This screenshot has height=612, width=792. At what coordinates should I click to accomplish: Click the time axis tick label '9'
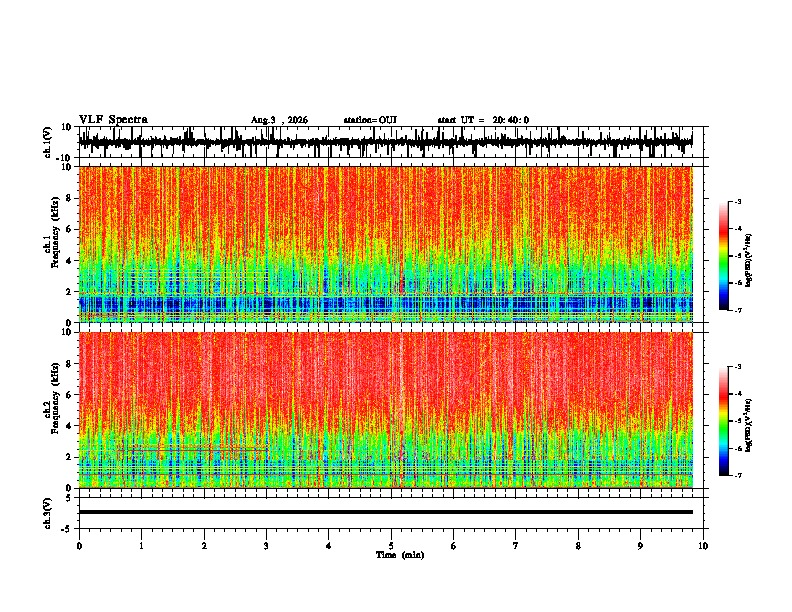(640, 546)
